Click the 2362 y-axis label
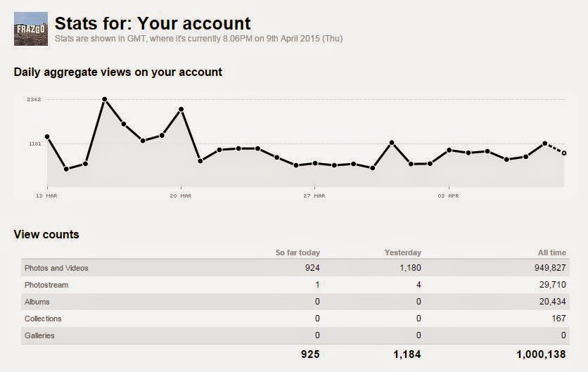Screen dimensions: 588x372 tap(34, 100)
